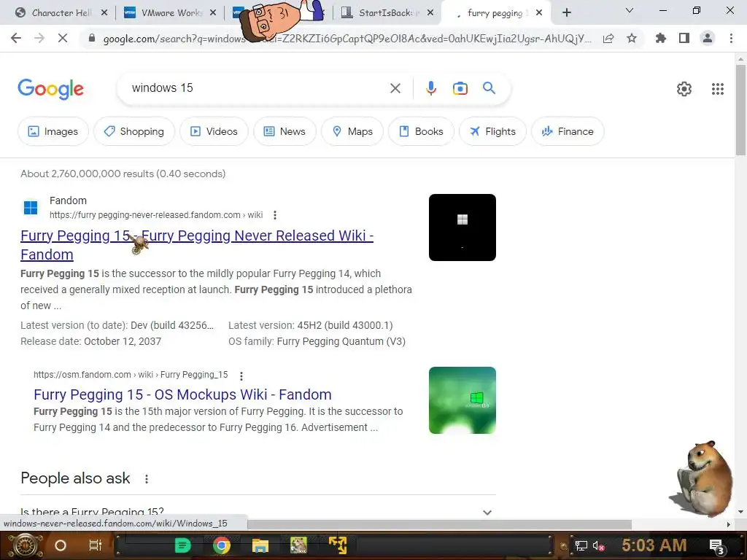The image size is (747, 560).
Task: Filter results by Videos
Action: pos(214,131)
